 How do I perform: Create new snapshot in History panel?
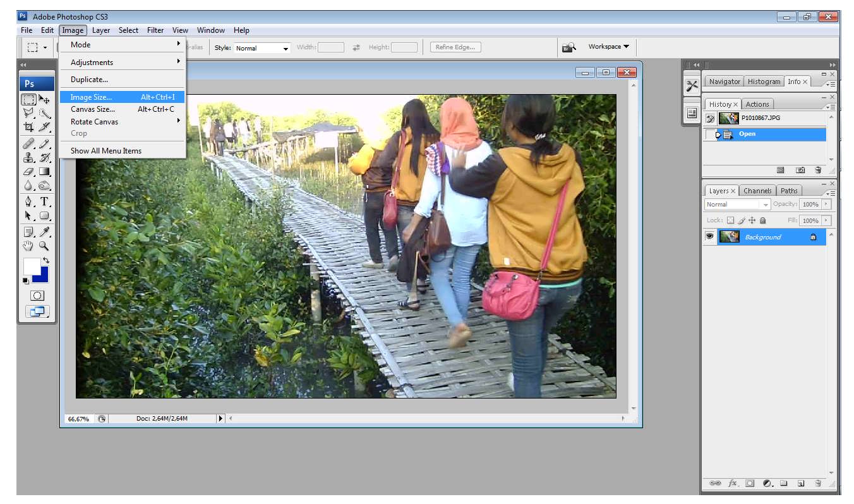pyautogui.click(x=800, y=170)
